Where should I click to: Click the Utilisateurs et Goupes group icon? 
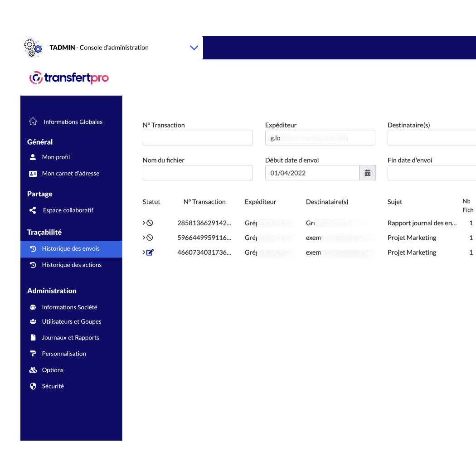(33, 321)
